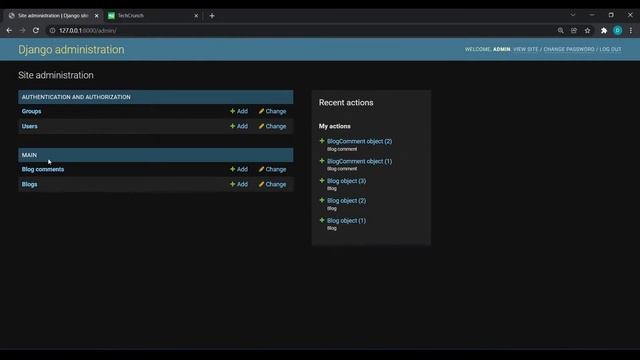Log out of the admin
The height and width of the screenshot is (360, 640).
pos(610,49)
